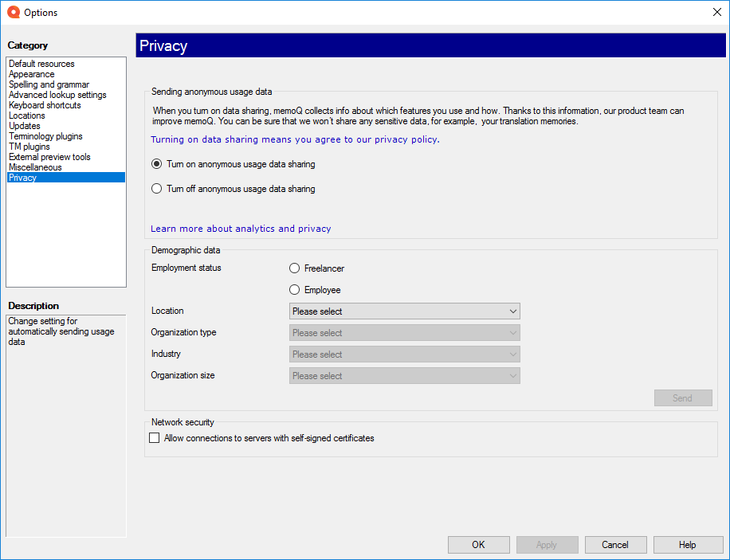
Task: Open Learn more about analytics and privacy
Action: (241, 229)
